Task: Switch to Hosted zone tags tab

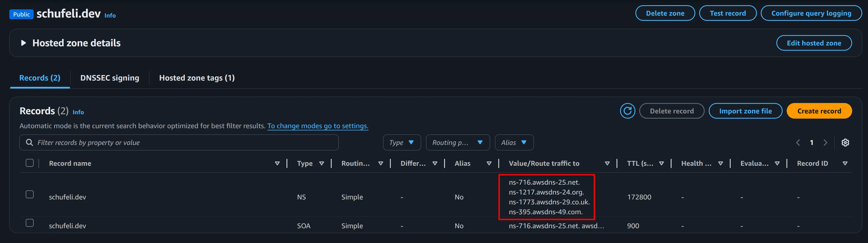Action: (x=197, y=78)
